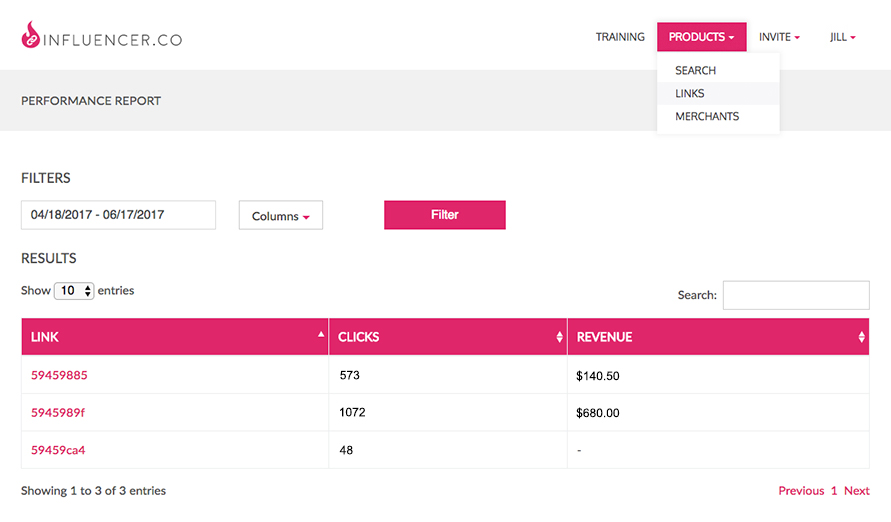This screenshot has height=522, width=891.
Task: Open the Columns dropdown
Action: [x=281, y=215]
